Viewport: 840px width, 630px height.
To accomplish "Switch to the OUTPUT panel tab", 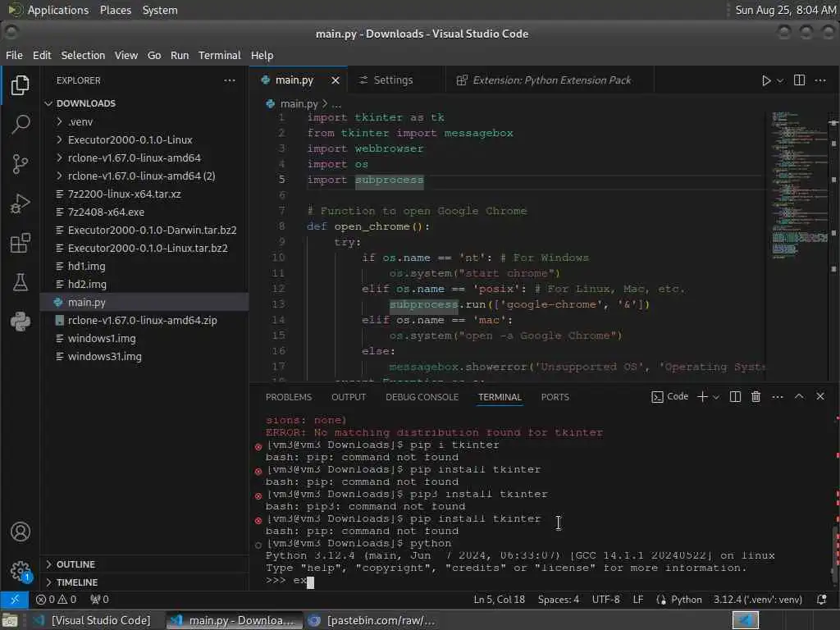I will [x=348, y=397].
